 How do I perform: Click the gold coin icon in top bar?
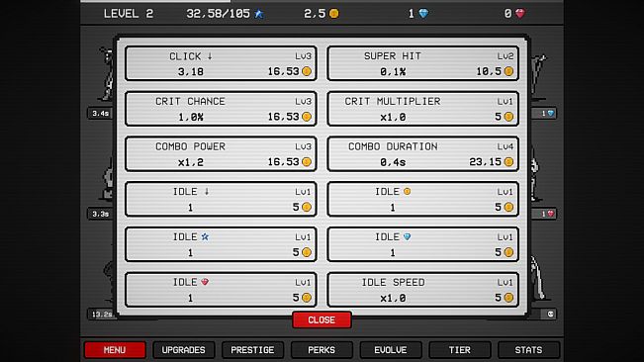[334, 14]
